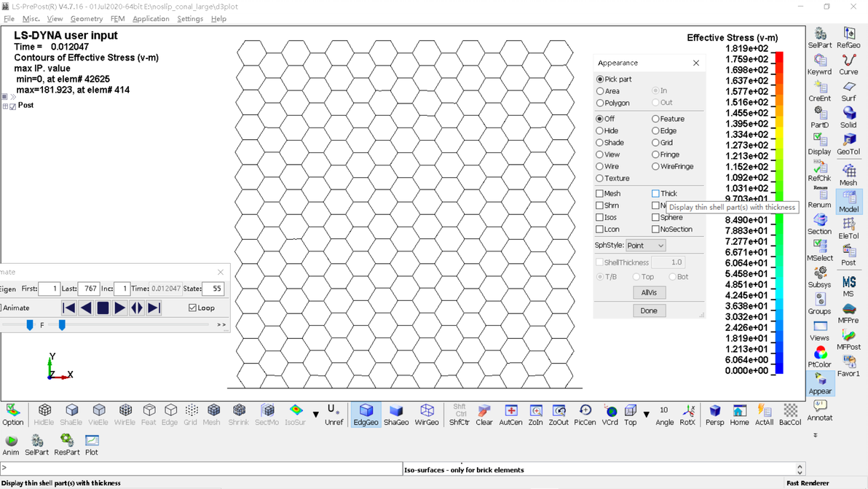Open the Keywrd manager
The height and width of the screenshot is (489, 868).
(x=820, y=65)
